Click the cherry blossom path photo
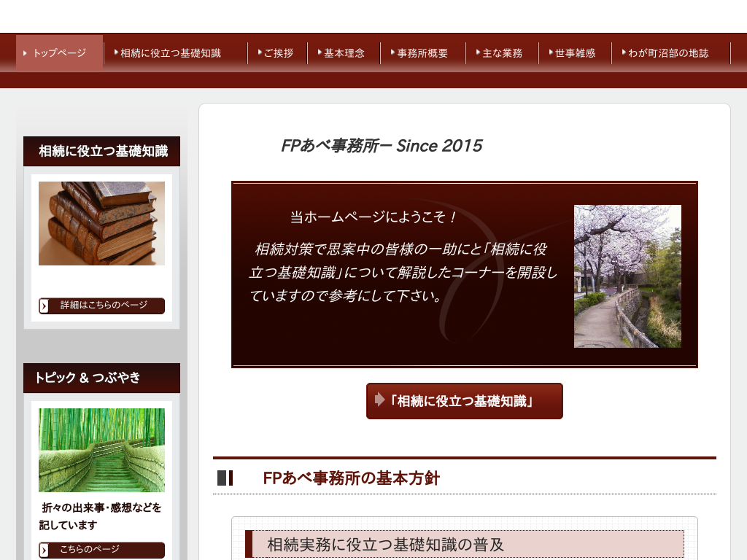Screen dimensions: 747x560 pos(627,276)
